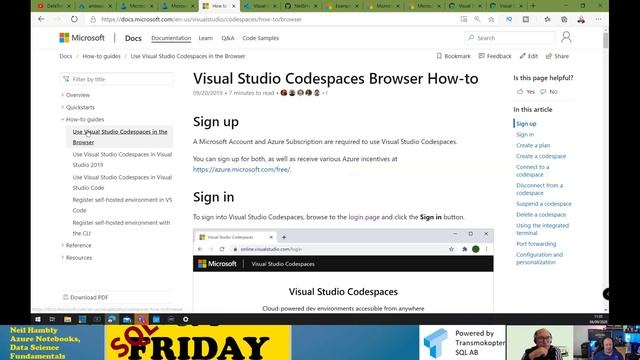640x360 pixels.
Task: Jump to Suspend a codespace section
Action: click(x=544, y=204)
